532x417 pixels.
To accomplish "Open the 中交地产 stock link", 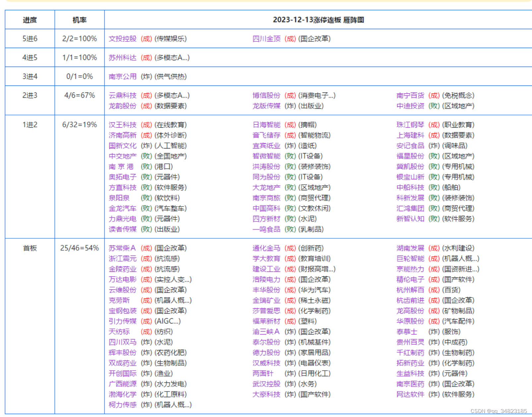I will [x=123, y=156].
